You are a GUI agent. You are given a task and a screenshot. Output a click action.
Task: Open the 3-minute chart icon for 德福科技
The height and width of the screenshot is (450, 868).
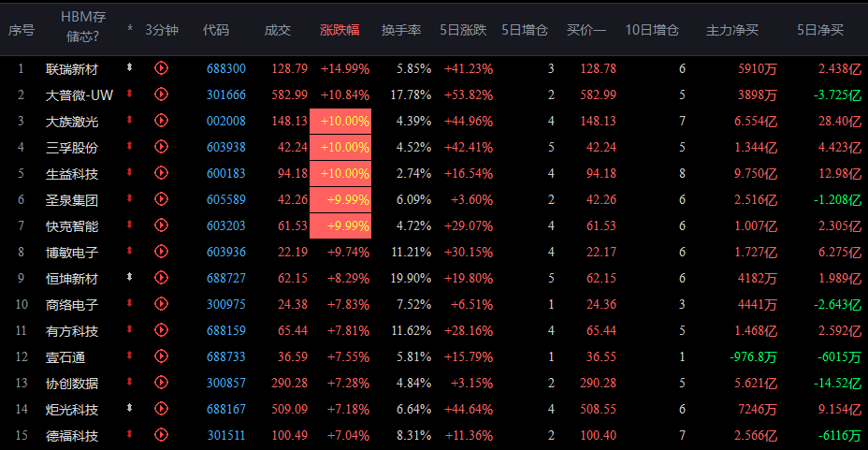(161, 434)
